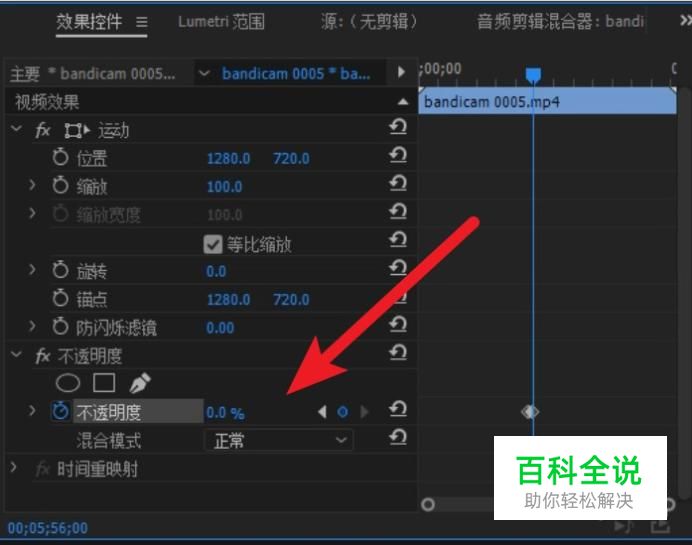Expand the 缩放宽度 property

[x=32, y=213]
